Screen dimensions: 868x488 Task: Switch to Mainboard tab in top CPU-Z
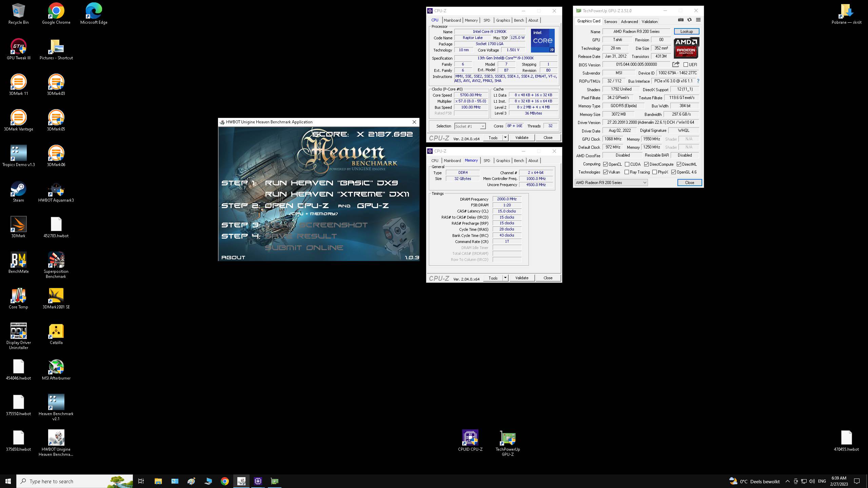click(452, 20)
